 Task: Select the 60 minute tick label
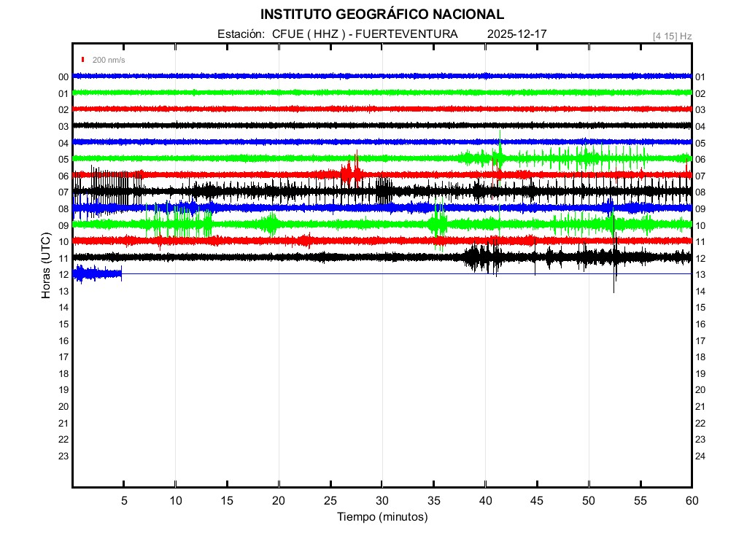[x=691, y=500]
